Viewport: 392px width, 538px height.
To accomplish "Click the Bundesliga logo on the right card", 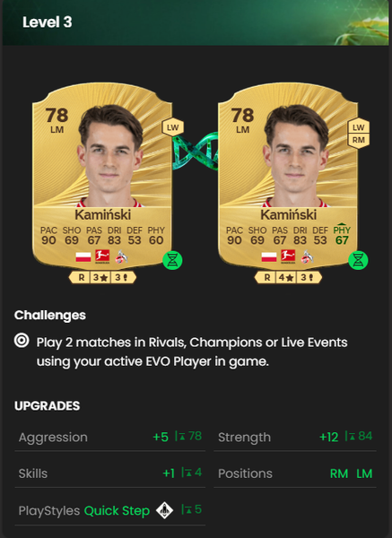I will coord(288,256).
